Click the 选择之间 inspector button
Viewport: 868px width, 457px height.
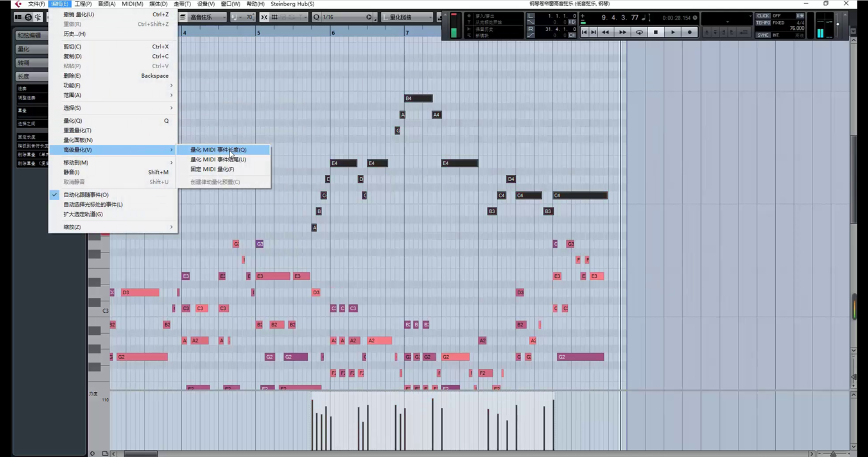coord(32,124)
